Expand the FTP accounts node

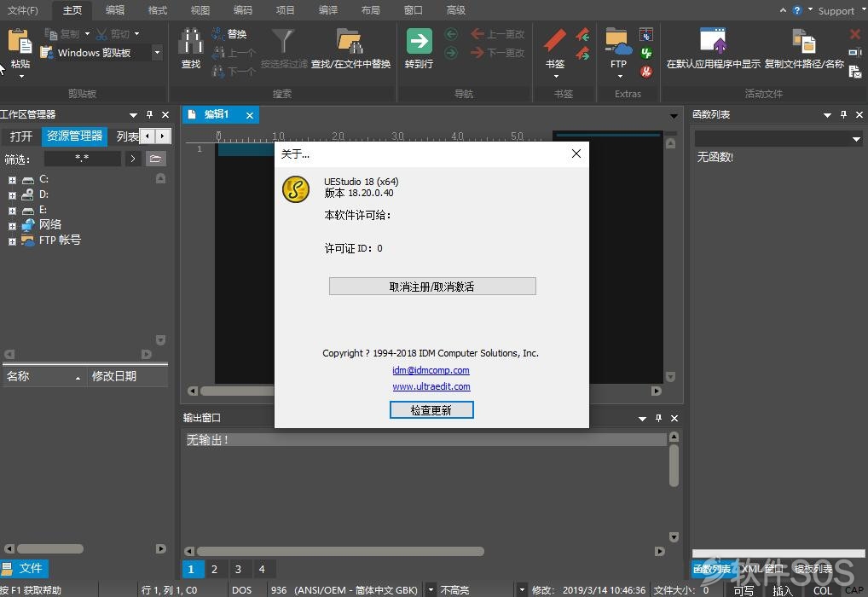(x=12, y=241)
